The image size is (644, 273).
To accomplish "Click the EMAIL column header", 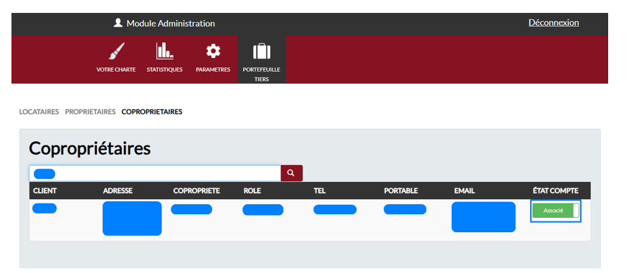I will [465, 191].
